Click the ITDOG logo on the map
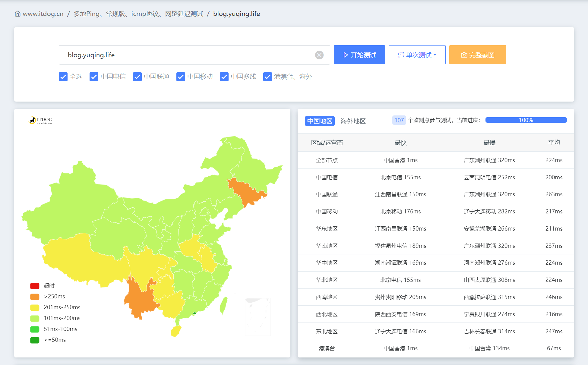This screenshot has width=588, height=365. (x=40, y=120)
